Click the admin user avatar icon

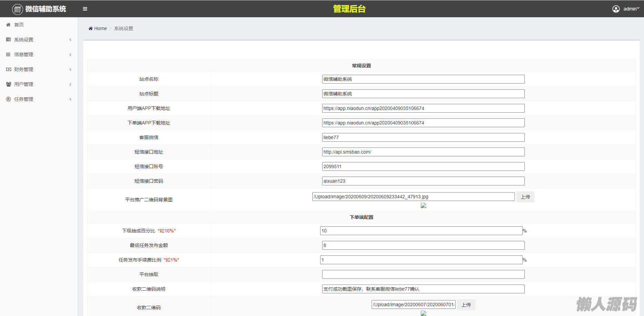pos(616,9)
